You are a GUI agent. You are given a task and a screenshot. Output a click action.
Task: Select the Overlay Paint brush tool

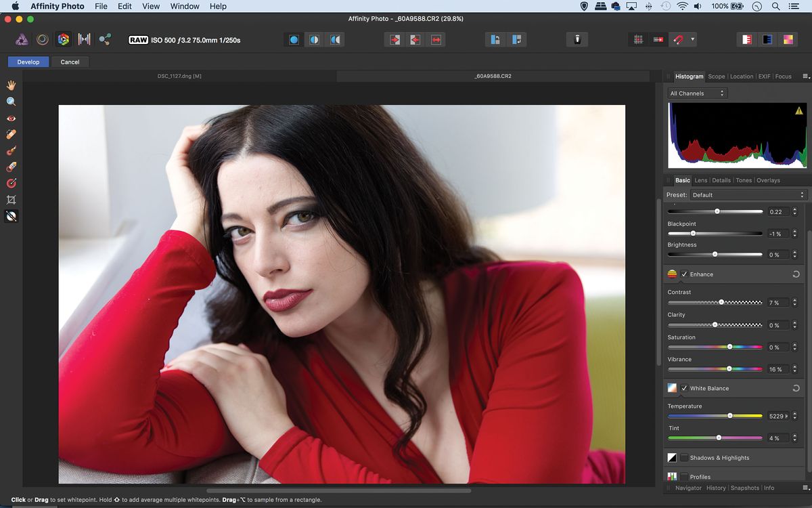click(x=11, y=150)
